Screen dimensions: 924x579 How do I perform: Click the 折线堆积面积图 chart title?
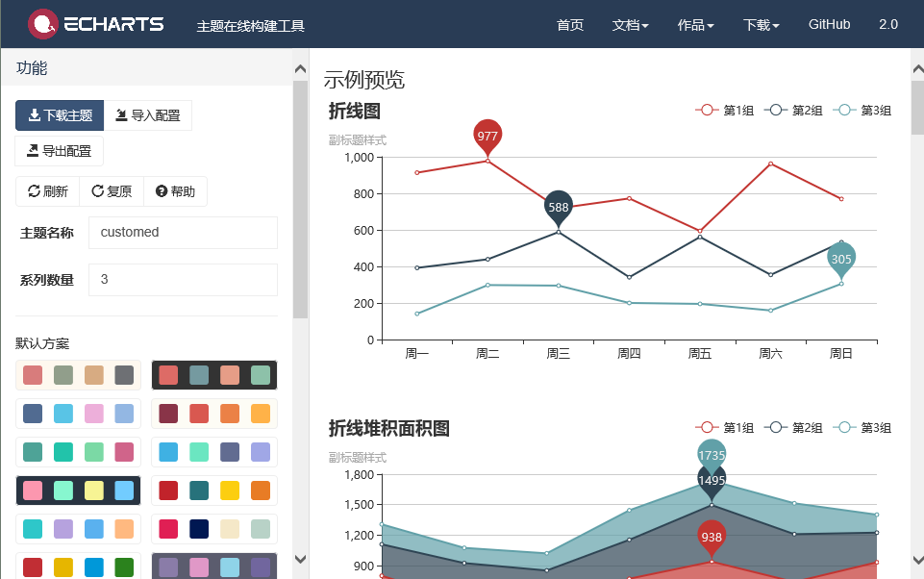pyautogui.click(x=389, y=428)
